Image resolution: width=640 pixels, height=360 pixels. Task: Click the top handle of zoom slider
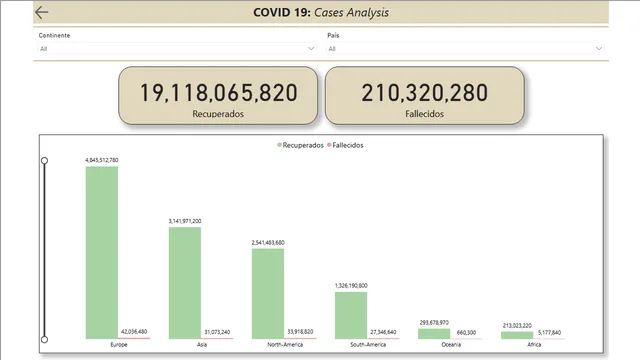44,160
